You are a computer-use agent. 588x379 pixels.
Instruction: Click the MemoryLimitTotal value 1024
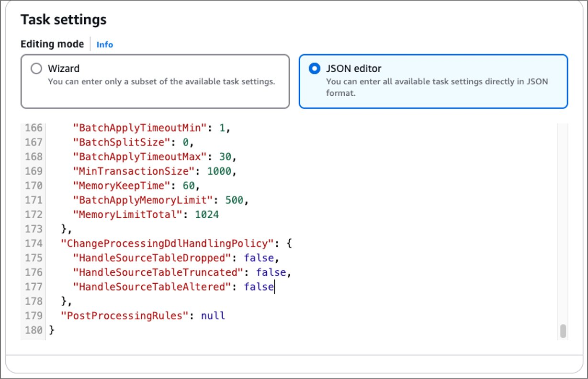point(207,215)
